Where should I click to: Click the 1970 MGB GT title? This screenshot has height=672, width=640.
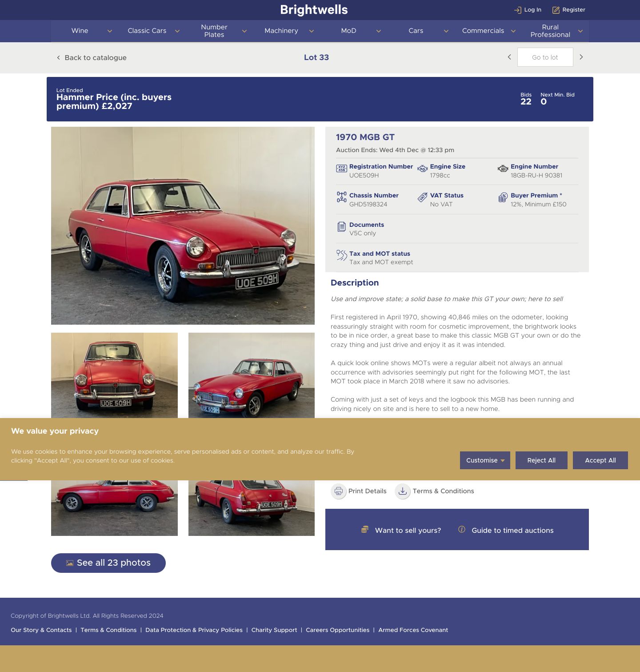[365, 137]
